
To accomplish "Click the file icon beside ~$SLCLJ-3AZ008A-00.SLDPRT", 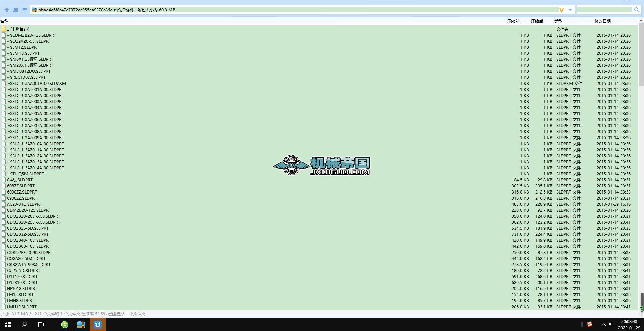I will pyautogui.click(x=4, y=132).
